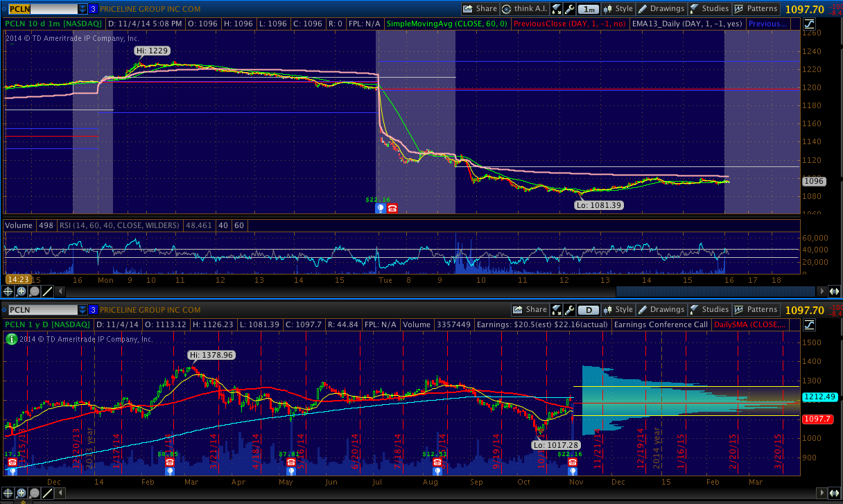Viewport: 843px width, 504px height.
Task: Click the D timeframe button in lower chart
Action: (589, 310)
